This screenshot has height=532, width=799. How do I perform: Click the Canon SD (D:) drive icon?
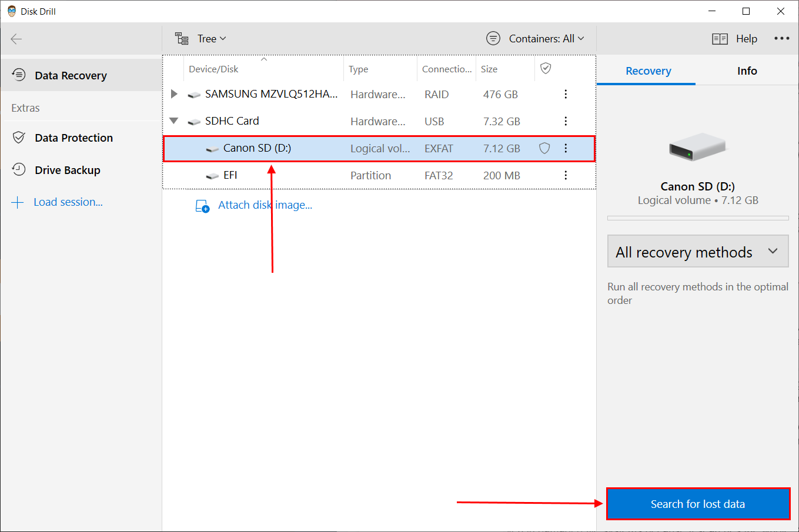[x=212, y=149]
